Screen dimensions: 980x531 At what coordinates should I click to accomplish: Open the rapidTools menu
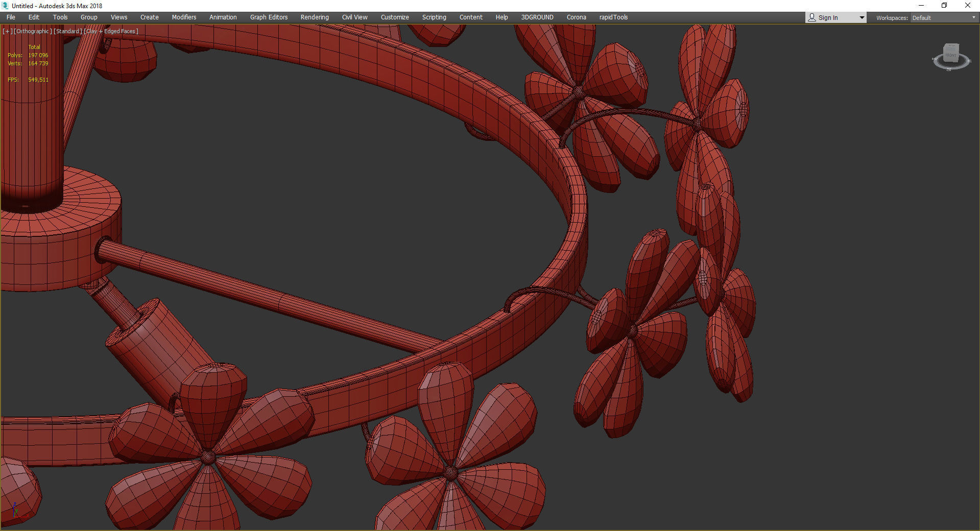pyautogui.click(x=613, y=17)
